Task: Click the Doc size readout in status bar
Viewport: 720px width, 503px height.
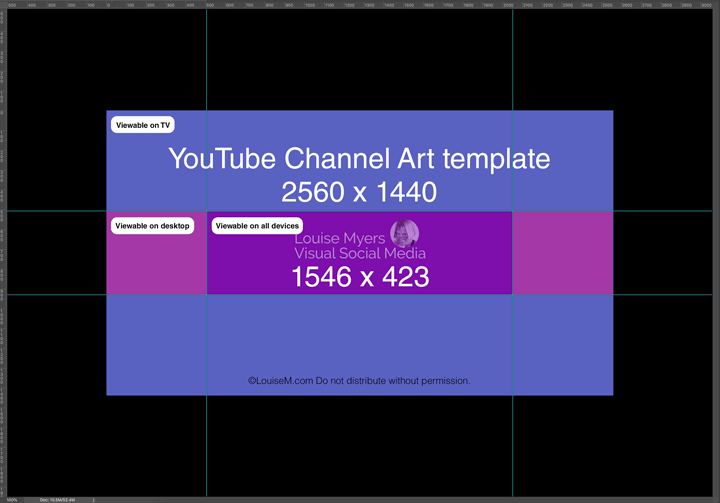Action: [57, 500]
